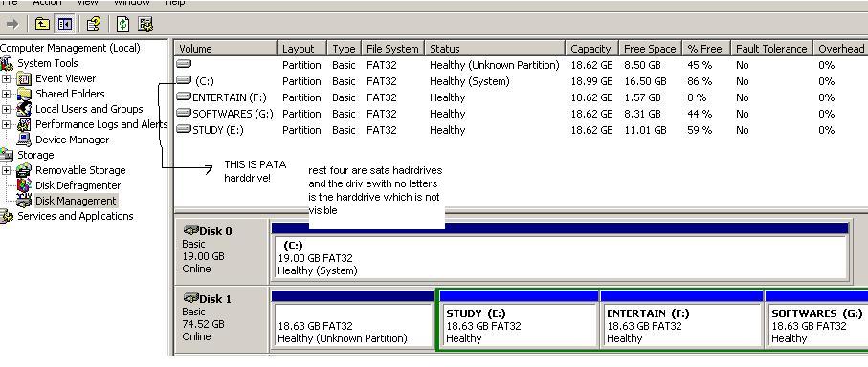Select the ENTERTAIN (F:) volume row
Image resolution: width=868 pixels, height=367 pixels.
[x=521, y=97]
